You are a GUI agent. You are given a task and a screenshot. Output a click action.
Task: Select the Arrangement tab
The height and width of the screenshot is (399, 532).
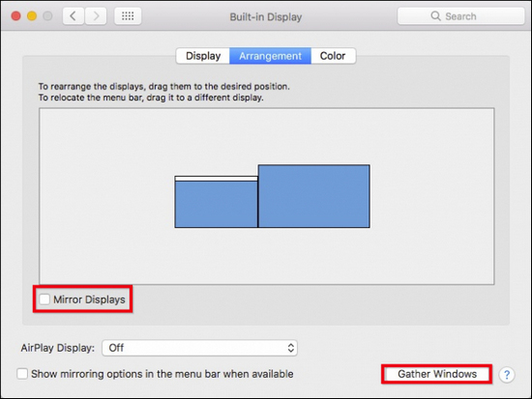pyautogui.click(x=271, y=56)
